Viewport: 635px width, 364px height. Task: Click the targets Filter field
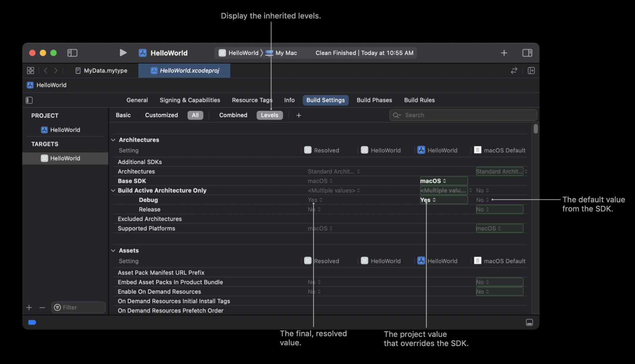coord(79,307)
